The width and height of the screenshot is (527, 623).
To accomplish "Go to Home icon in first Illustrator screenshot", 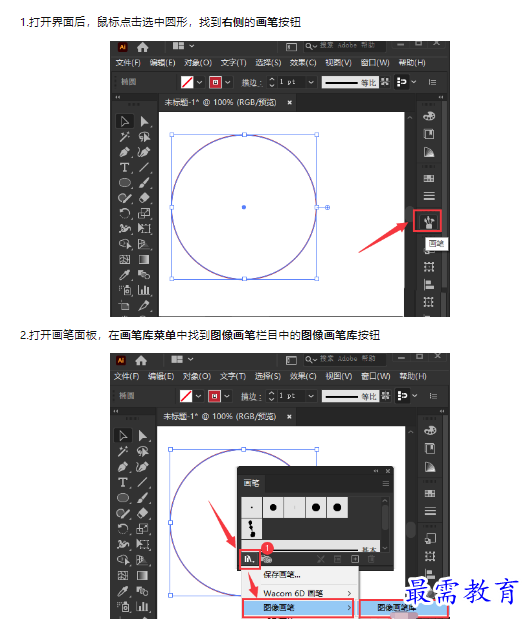I will point(142,48).
